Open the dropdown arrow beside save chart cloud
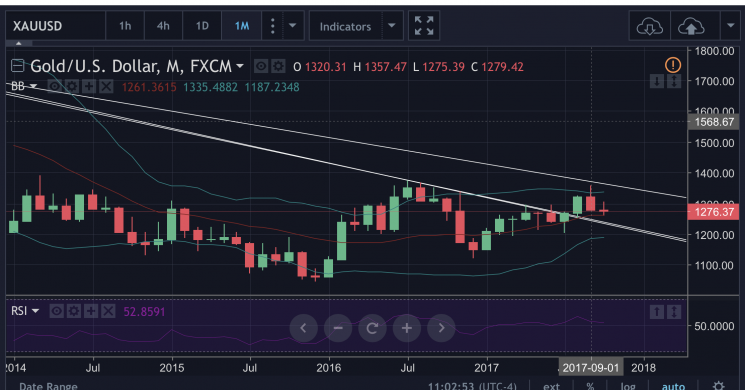 [x=731, y=26]
